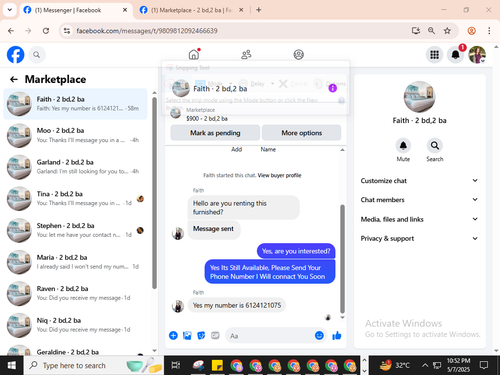This screenshot has width=500, height=375.
Task: Expand Media, files and links section
Action: 419,219
